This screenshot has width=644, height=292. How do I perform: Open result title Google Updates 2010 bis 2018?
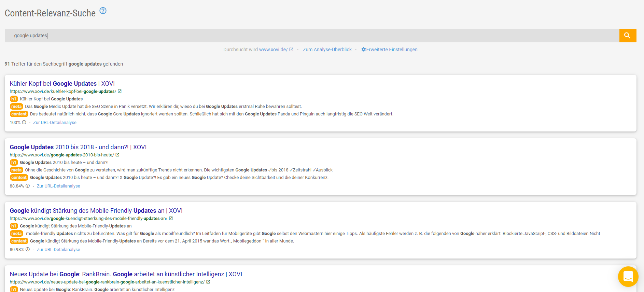coord(78,147)
